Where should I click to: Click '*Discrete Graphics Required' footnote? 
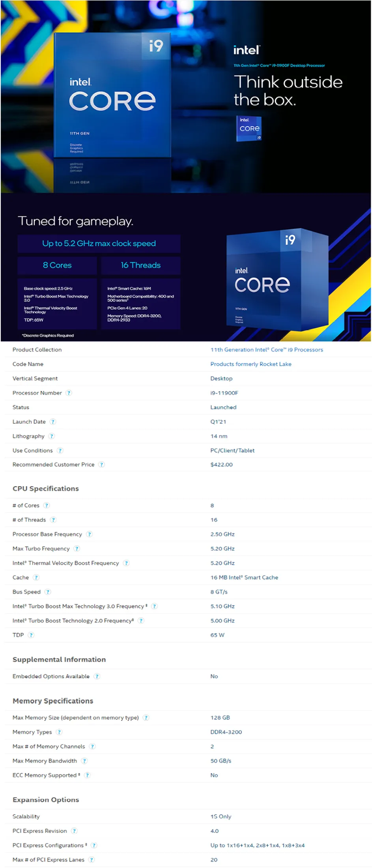tap(48, 335)
